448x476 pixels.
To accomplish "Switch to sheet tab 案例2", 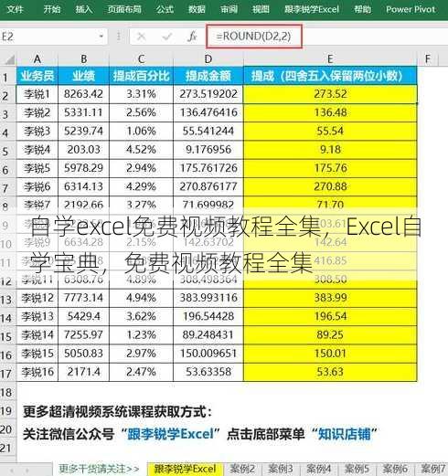I will [x=242, y=469].
